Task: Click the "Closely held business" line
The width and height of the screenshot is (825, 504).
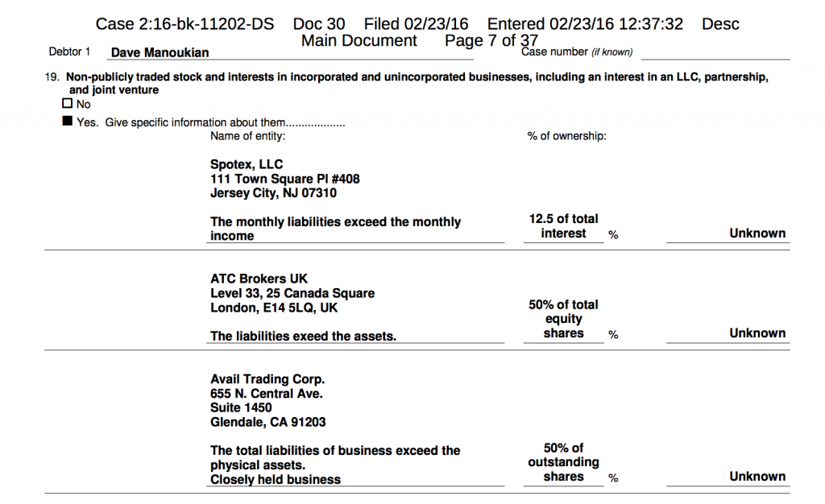Action: click(x=276, y=480)
